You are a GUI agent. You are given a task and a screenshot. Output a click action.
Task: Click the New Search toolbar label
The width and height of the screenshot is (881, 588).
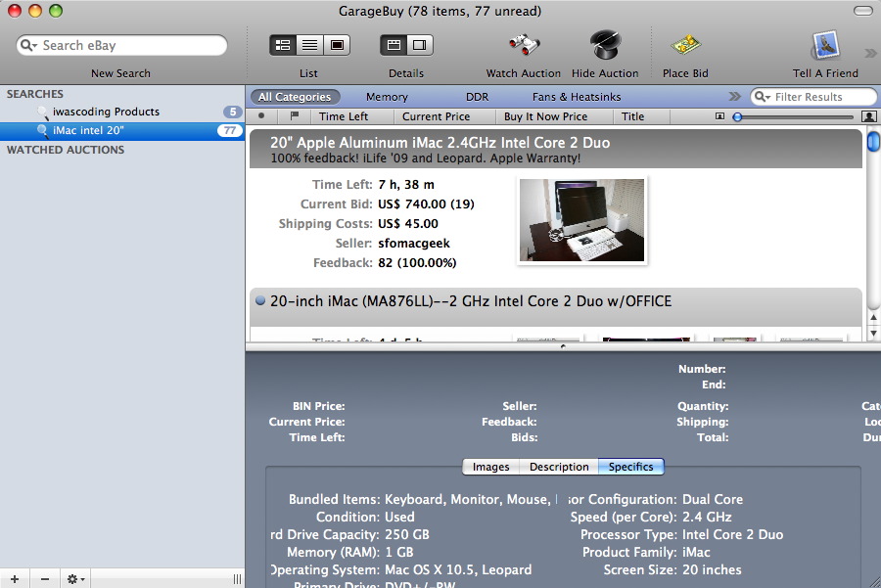point(120,73)
